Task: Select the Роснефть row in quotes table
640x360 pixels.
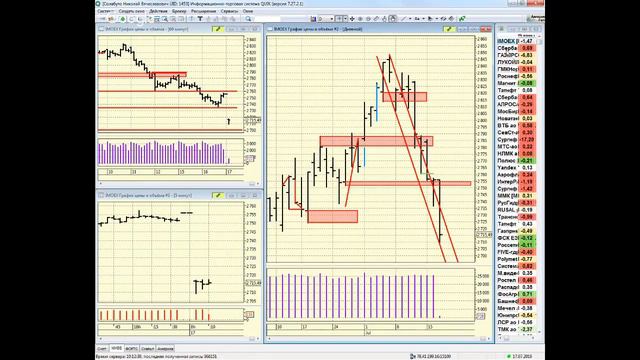Action: [516, 76]
